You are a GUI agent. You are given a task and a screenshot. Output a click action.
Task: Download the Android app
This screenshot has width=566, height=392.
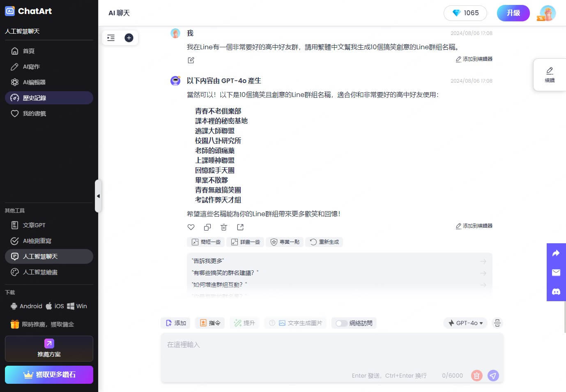point(26,306)
